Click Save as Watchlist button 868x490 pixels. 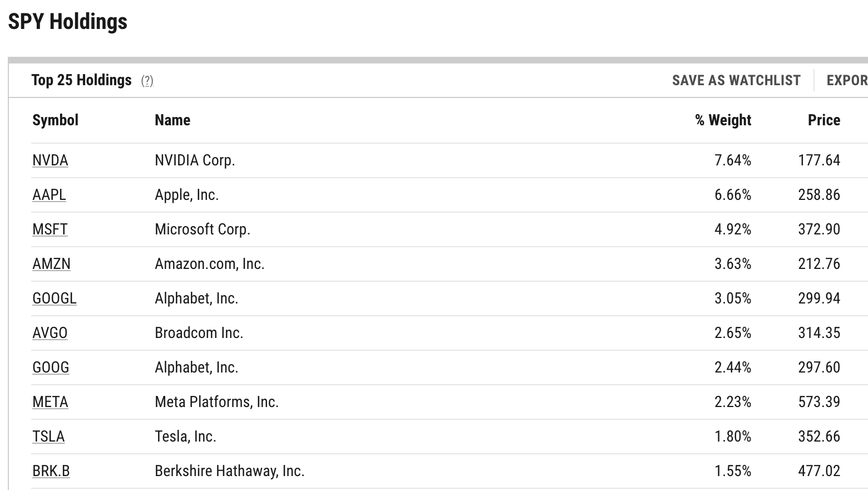(736, 81)
